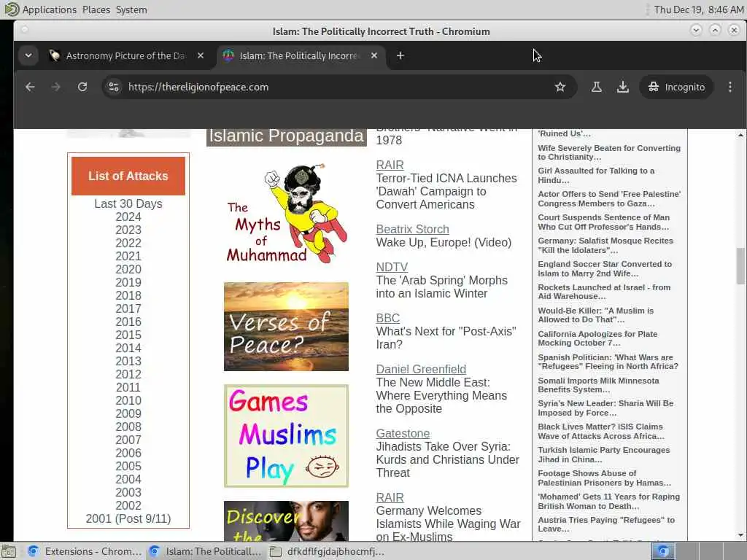Open the 2001 (Post 9/11) list

[x=128, y=518]
